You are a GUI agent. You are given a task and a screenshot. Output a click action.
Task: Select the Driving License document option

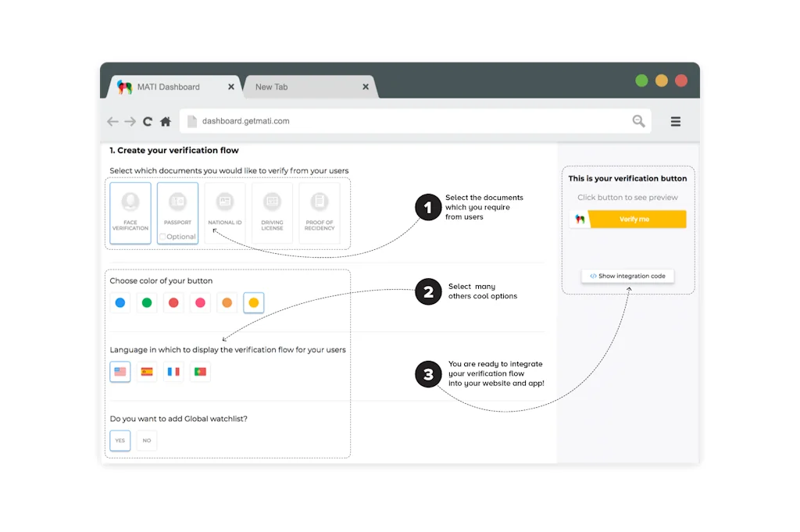pyautogui.click(x=272, y=212)
